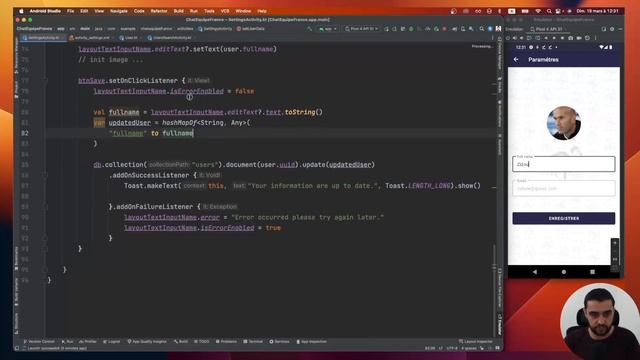Open the Build menu in menu bar
The width and height of the screenshot is (640, 360).
click(178, 11)
